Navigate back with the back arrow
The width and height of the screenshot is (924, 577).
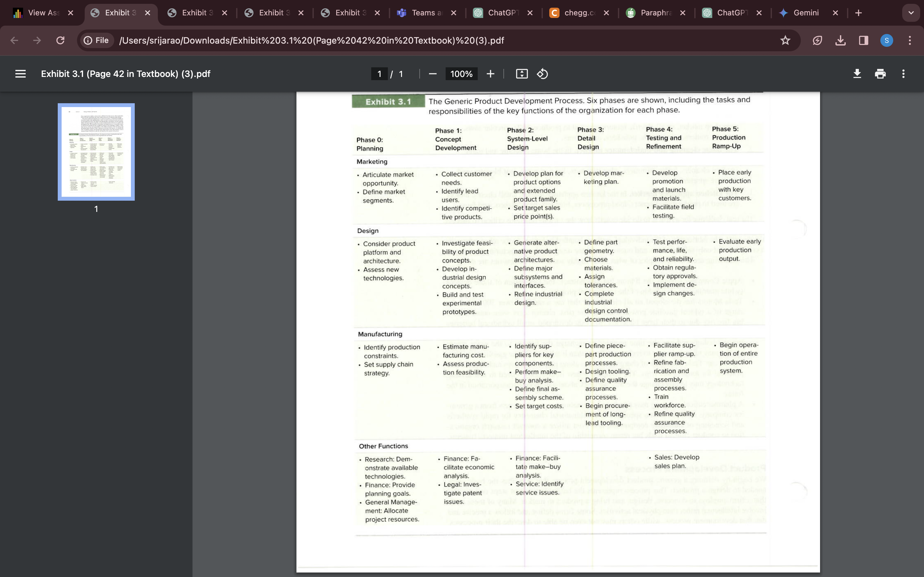click(14, 40)
